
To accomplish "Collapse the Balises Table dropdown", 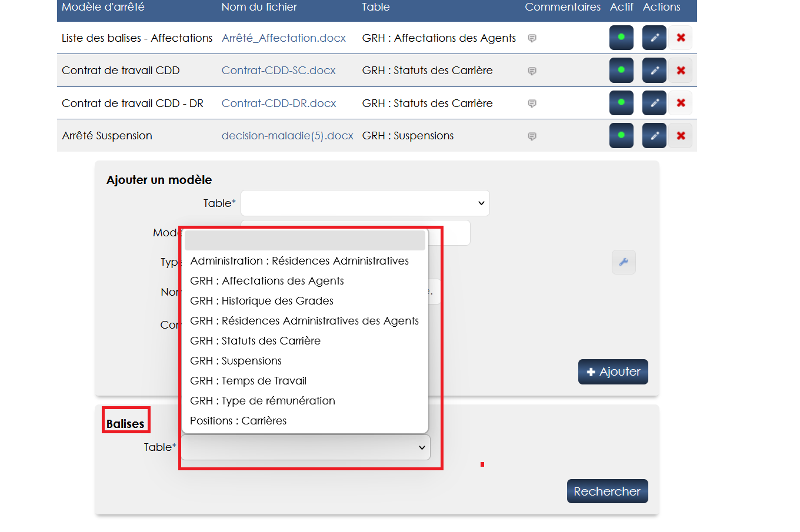I will coord(305,447).
